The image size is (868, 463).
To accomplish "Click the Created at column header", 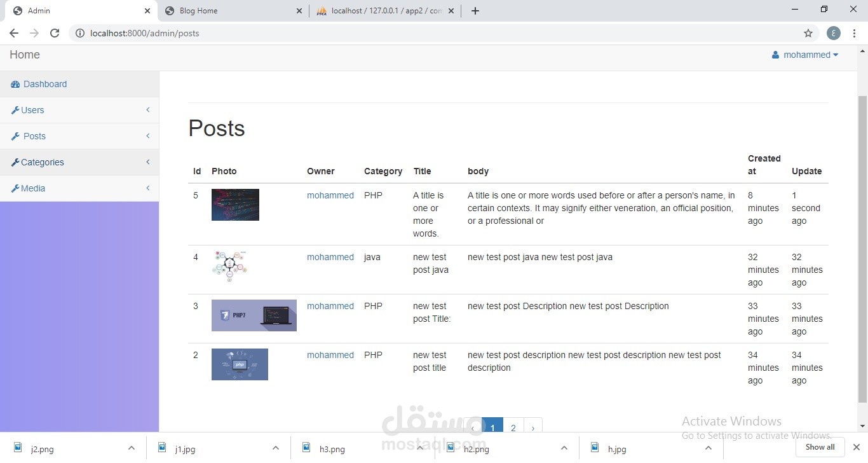I will point(764,165).
